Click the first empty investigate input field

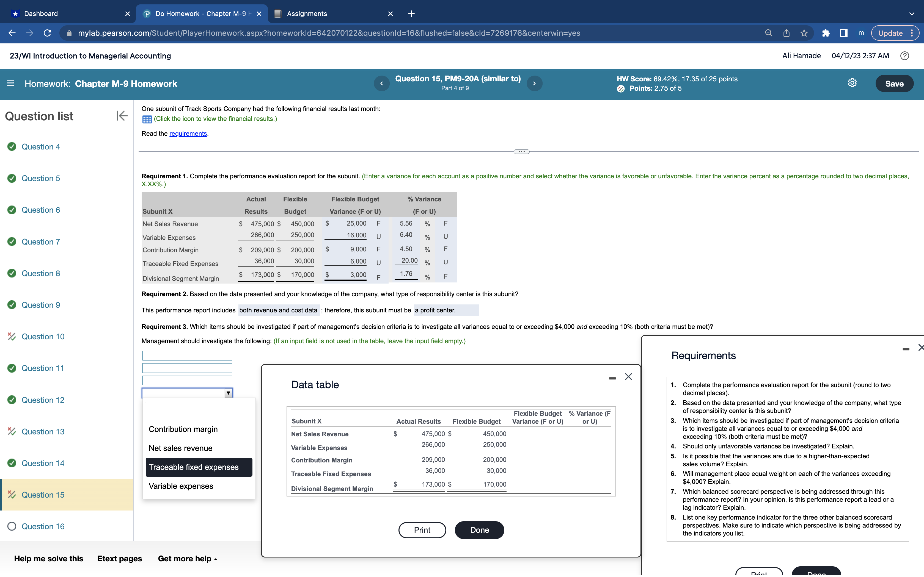[x=187, y=356]
